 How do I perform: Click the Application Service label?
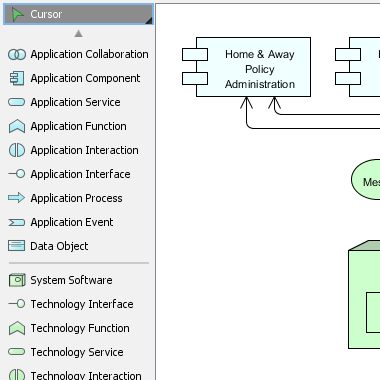(x=75, y=102)
